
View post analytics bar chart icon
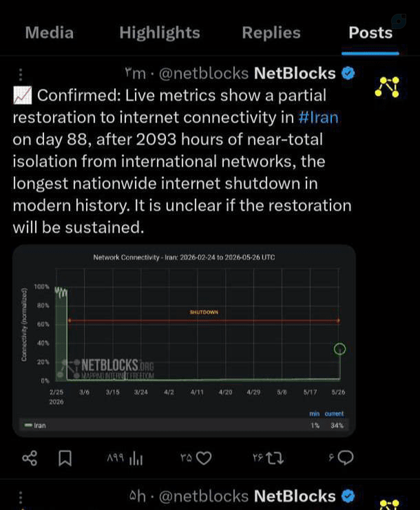click(x=136, y=459)
